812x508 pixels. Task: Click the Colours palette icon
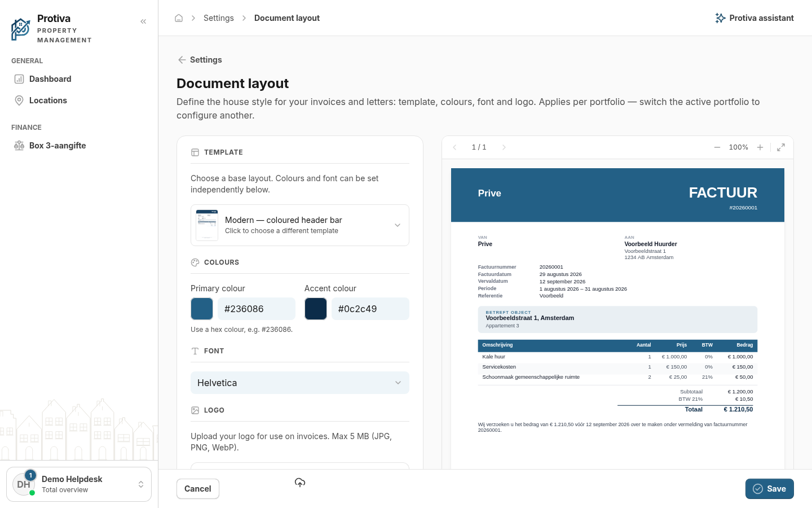click(x=195, y=262)
